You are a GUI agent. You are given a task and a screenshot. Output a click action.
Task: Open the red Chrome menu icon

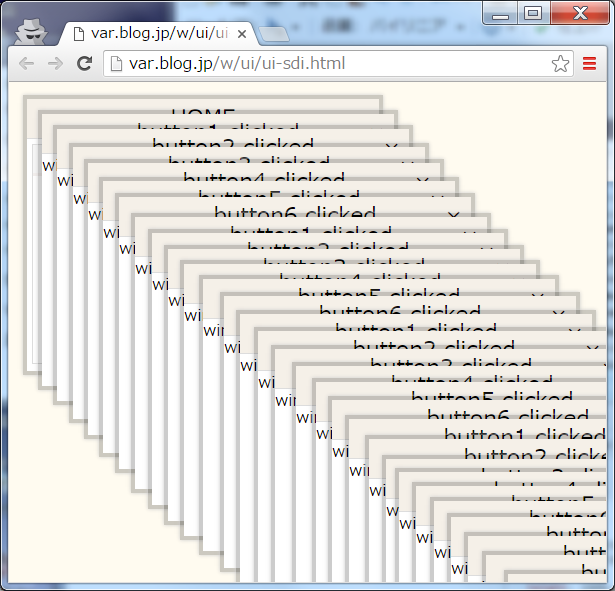pos(590,64)
